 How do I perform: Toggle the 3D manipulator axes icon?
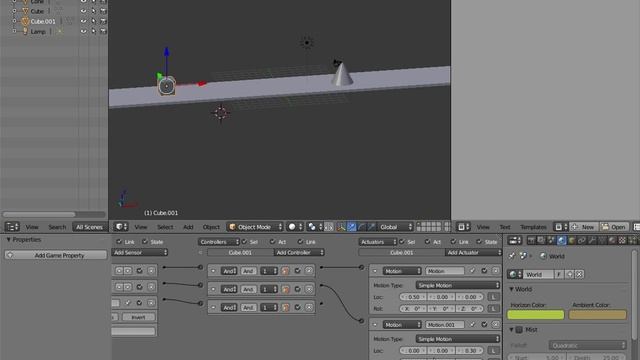[x=341, y=227]
